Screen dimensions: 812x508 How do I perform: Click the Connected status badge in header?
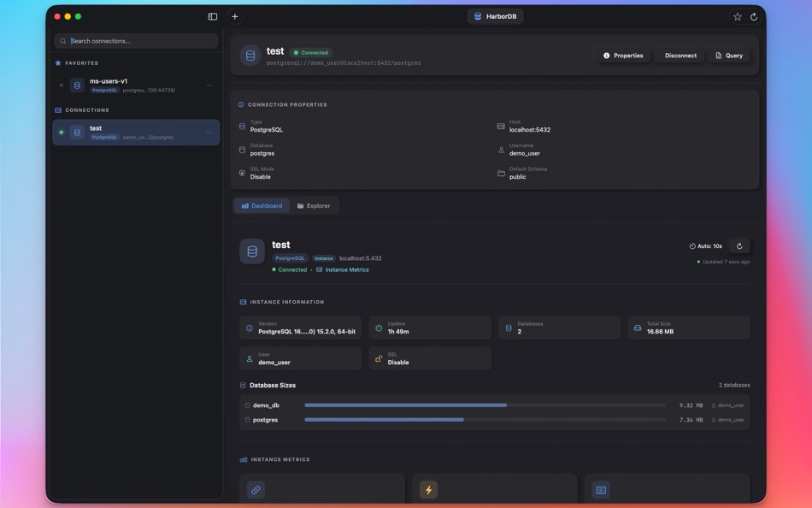coord(311,52)
